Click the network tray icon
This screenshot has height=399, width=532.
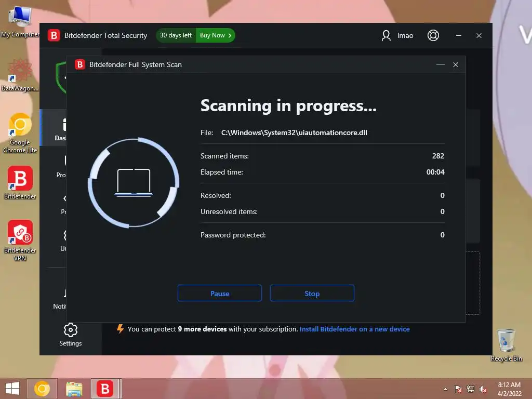[471, 389]
